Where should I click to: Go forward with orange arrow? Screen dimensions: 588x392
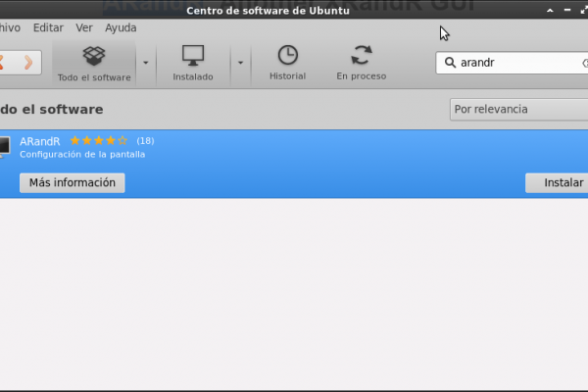[28, 63]
